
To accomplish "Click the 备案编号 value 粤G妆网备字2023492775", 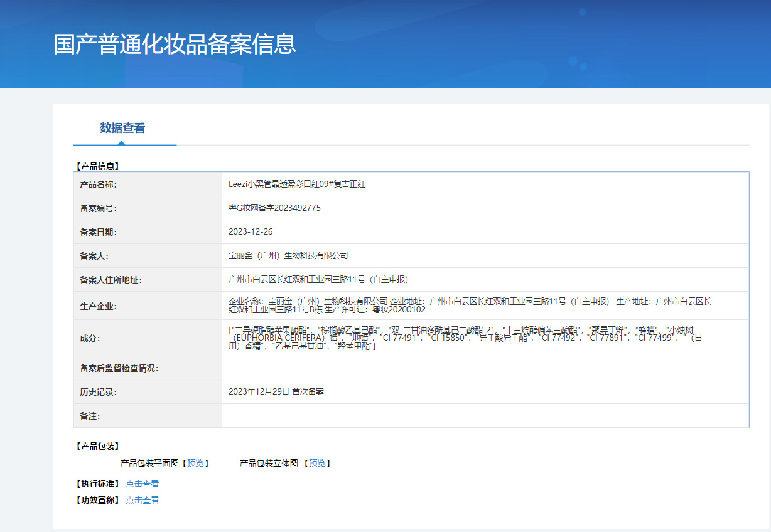I will coord(274,208).
